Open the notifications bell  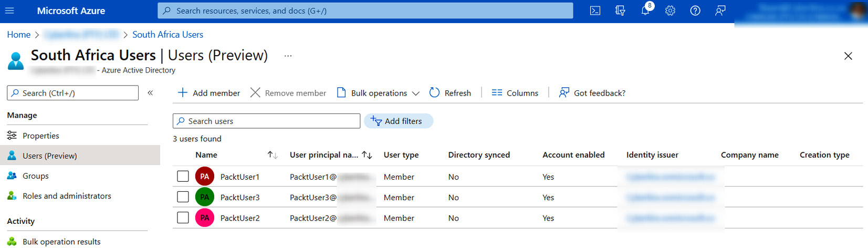[645, 11]
